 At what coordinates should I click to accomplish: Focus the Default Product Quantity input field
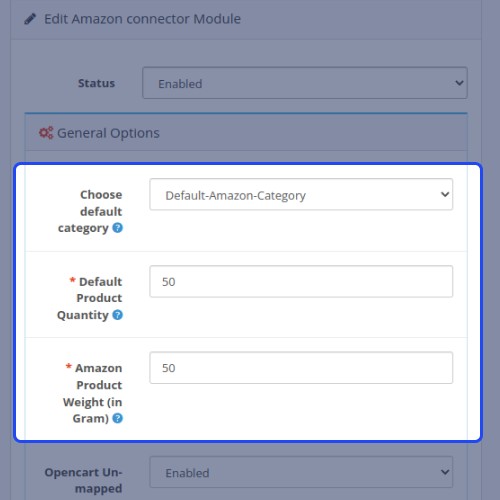[x=301, y=281]
